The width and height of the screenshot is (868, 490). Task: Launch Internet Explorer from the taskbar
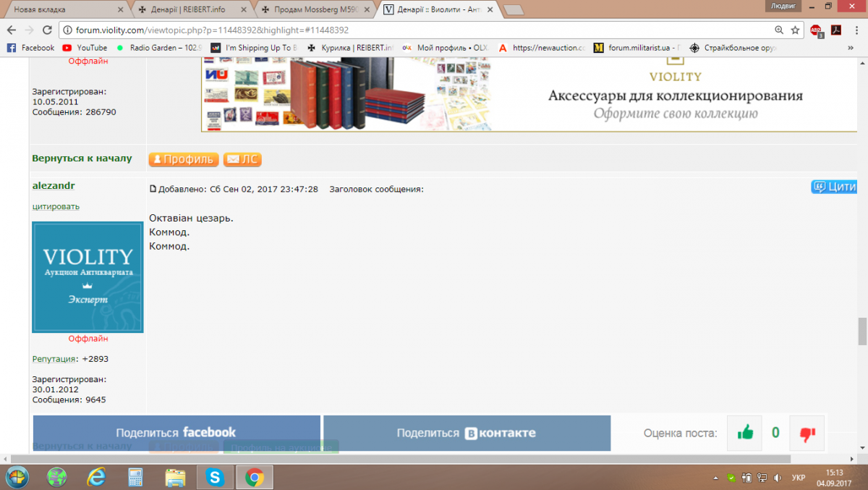coord(96,477)
